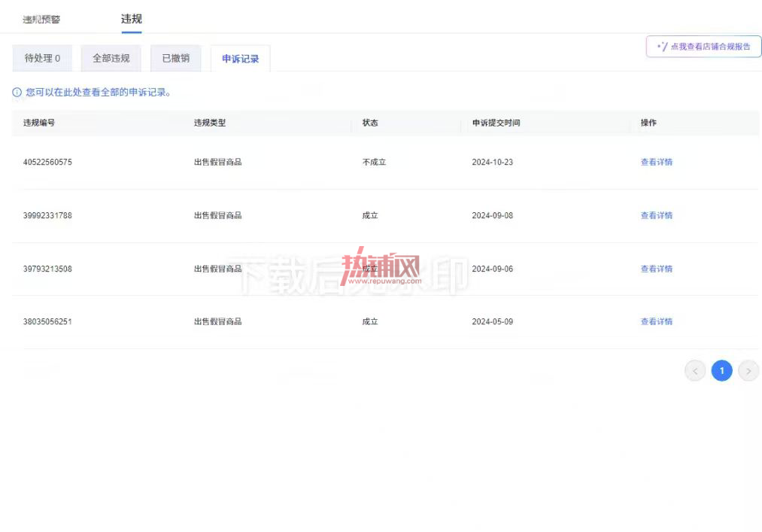Open the 待处理 0 tab
762x532 pixels.
[42, 59]
